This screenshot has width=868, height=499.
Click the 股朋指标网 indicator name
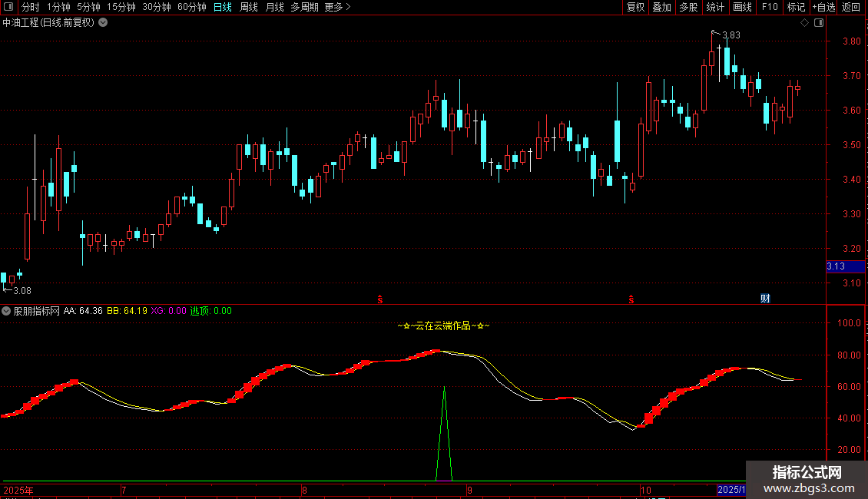point(37,311)
